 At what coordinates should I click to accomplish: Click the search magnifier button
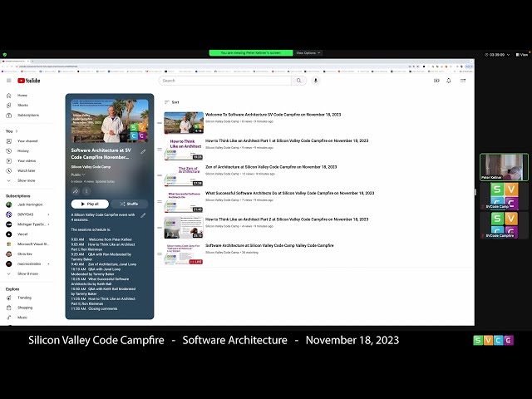click(x=298, y=81)
